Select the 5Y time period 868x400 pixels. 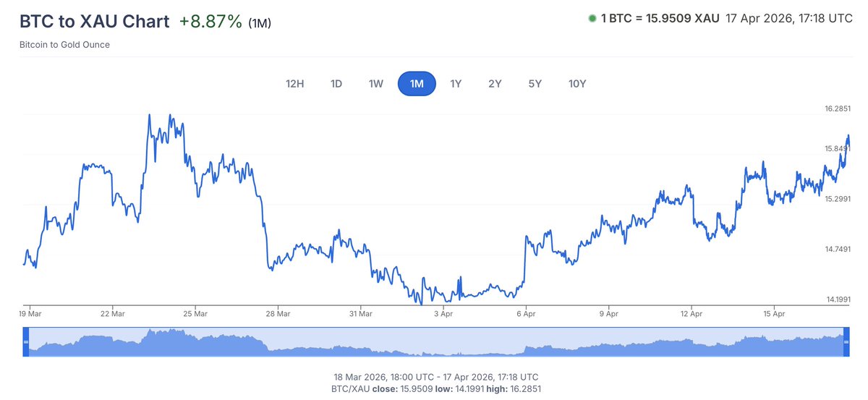[535, 84]
